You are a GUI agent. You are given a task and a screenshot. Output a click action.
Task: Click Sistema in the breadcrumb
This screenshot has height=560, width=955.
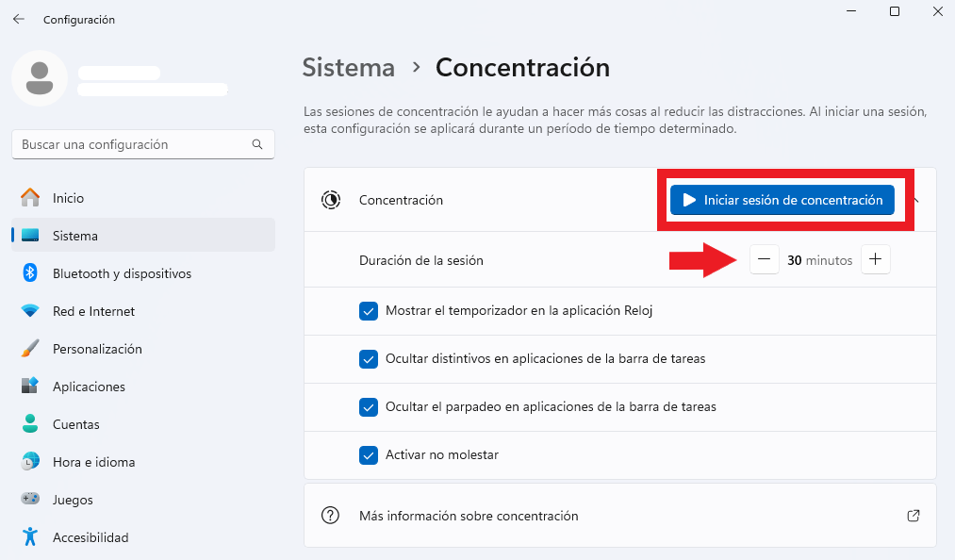[349, 68]
